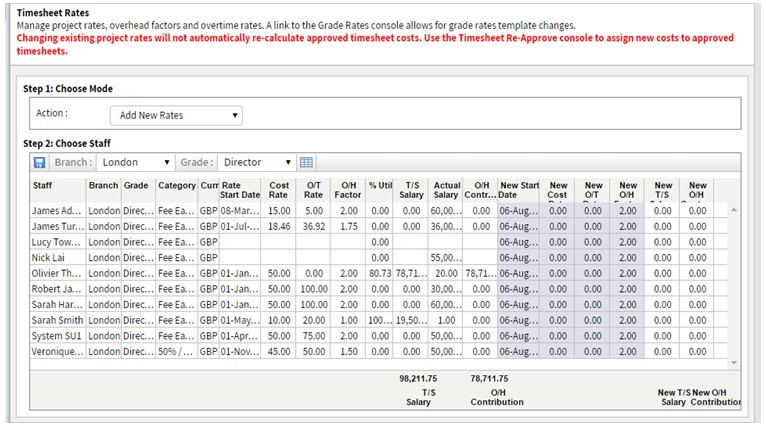Viewport: 766px width, 426px height.
Task: Click total O/H Contribution 78,711.75
Action: pyautogui.click(x=489, y=378)
